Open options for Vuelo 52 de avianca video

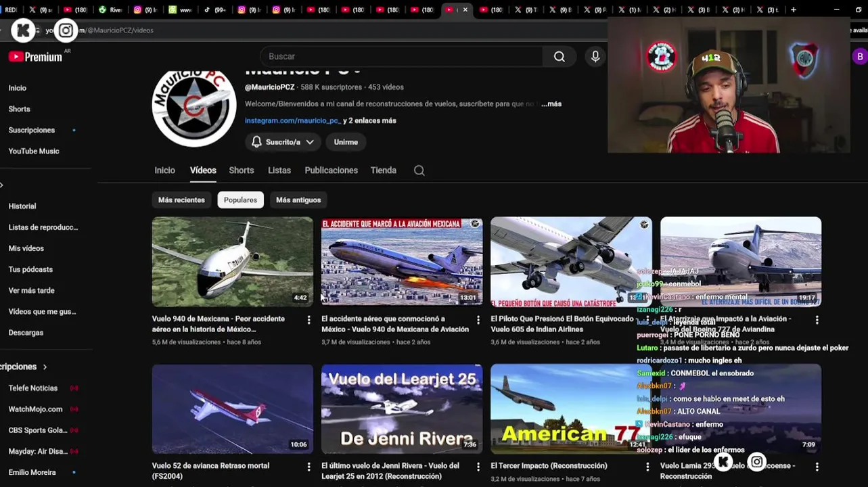(x=309, y=467)
